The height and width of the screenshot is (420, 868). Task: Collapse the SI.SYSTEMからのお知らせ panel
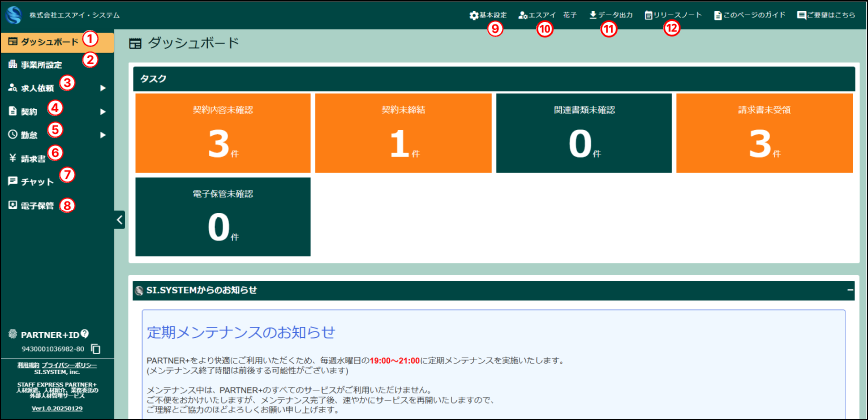click(x=850, y=290)
